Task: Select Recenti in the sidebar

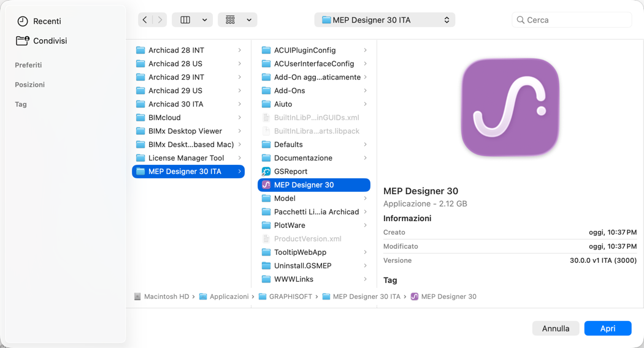Action: pyautogui.click(x=47, y=21)
